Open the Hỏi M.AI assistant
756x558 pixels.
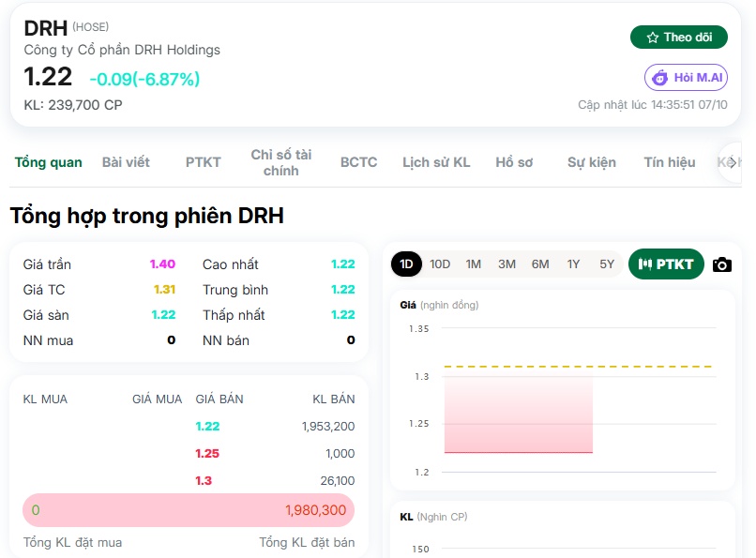(x=686, y=78)
